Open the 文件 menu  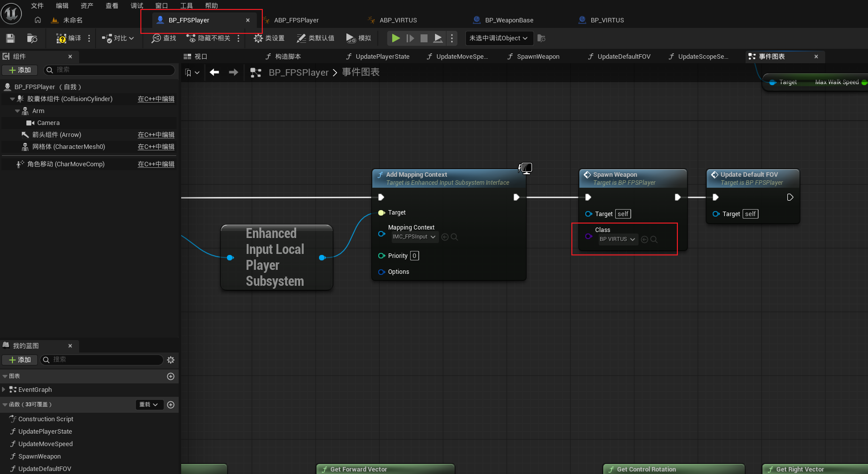[37, 5]
